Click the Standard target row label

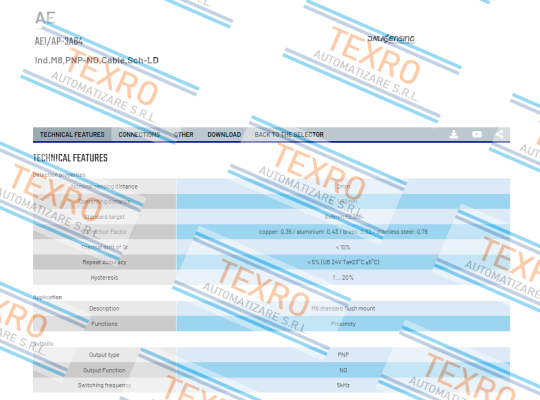click(104, 217)
